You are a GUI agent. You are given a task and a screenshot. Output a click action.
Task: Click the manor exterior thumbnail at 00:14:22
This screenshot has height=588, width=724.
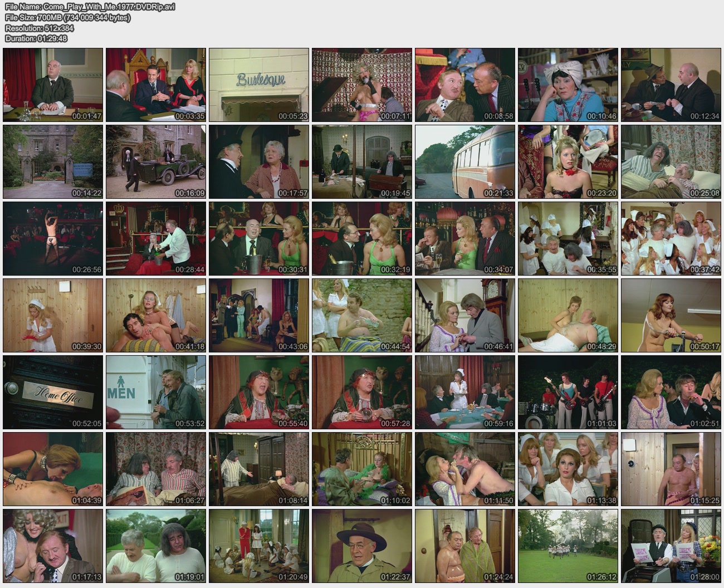click(53, 161)
